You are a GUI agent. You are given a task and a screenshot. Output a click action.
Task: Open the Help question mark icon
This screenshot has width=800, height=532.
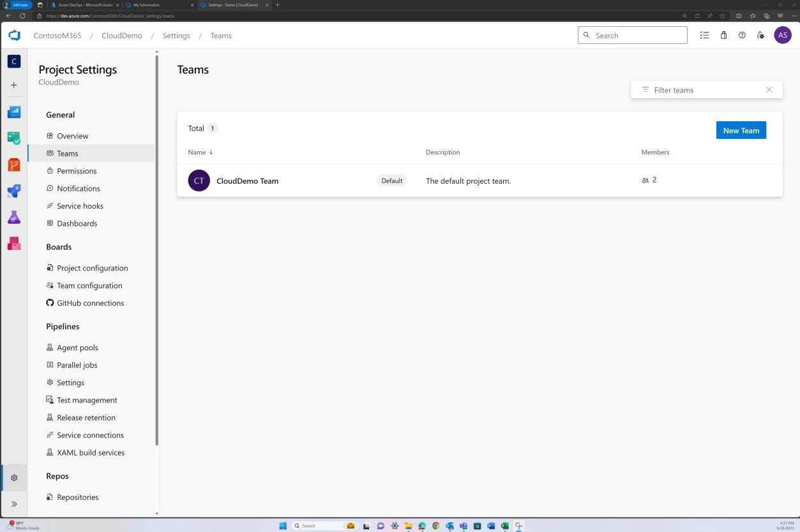point(742,35)
